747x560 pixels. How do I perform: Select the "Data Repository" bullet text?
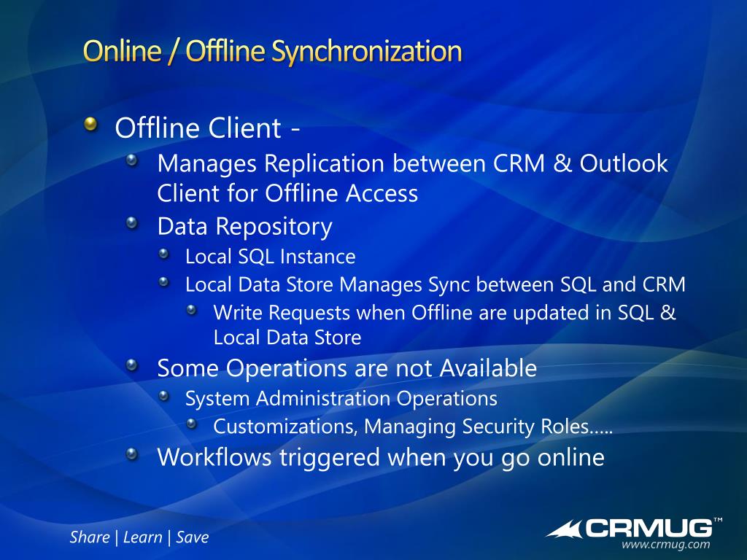tap(244, 227)
